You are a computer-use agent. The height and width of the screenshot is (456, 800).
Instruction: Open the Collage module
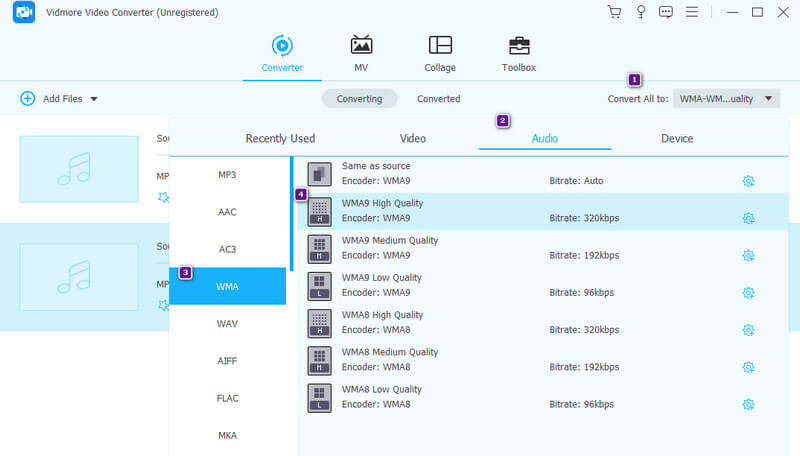(440, 46)
